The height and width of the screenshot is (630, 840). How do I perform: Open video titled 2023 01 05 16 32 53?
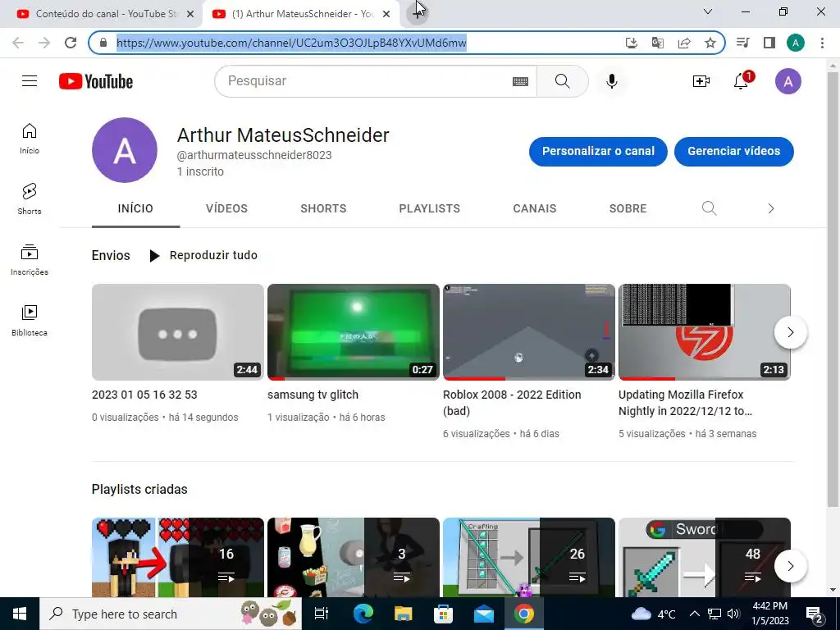pyautogui.click(x=144, y=395)
